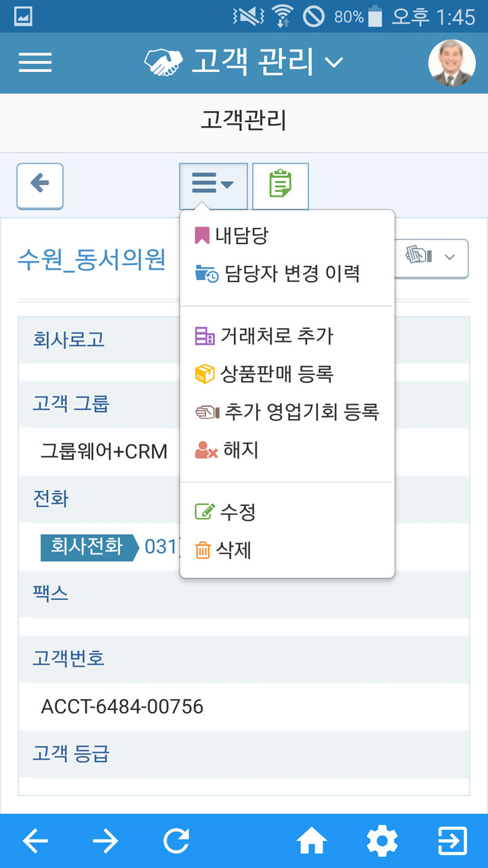Select 추가 영업기회 등록

point(287,412)
